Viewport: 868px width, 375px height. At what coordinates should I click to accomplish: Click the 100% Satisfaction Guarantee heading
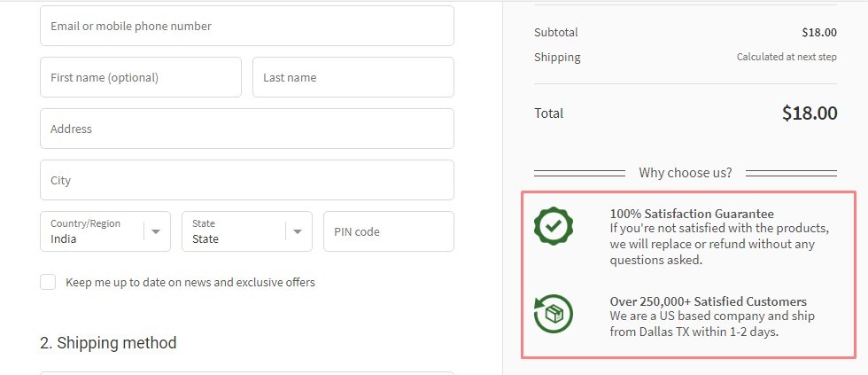click(x=692, y=214)
